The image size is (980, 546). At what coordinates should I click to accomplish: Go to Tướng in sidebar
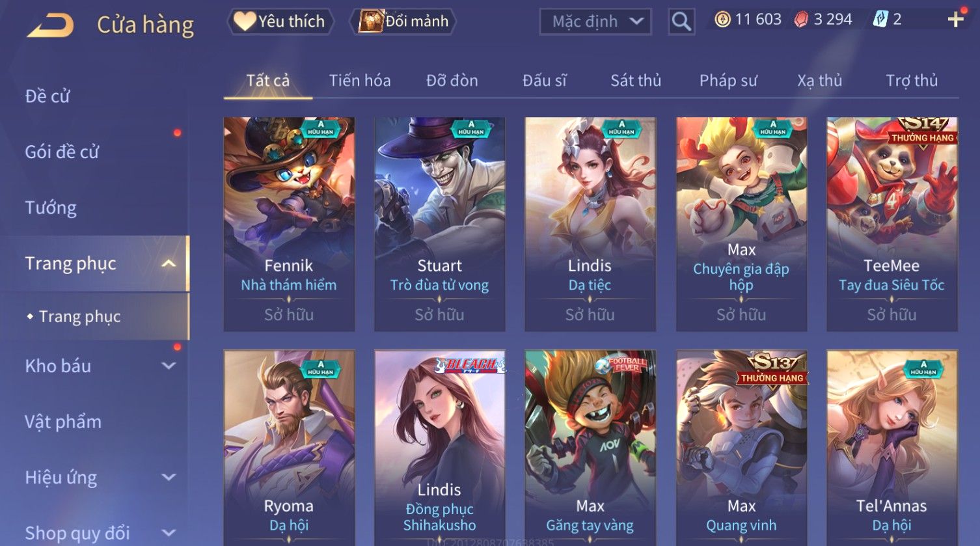51,208
